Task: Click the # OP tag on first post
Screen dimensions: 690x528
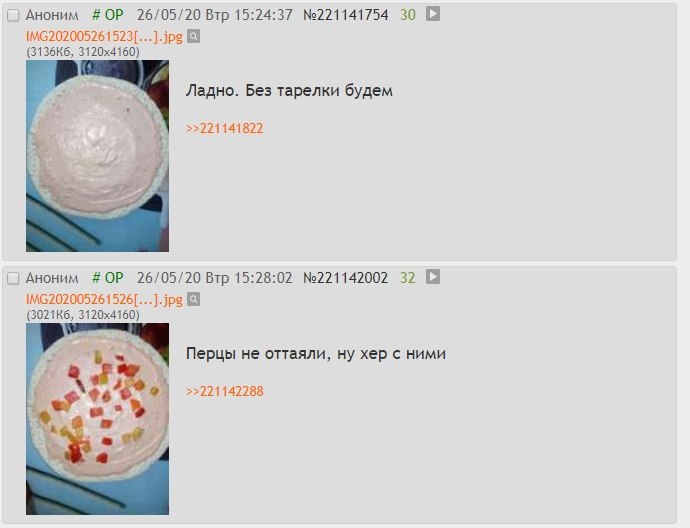Action: (107, 15)
